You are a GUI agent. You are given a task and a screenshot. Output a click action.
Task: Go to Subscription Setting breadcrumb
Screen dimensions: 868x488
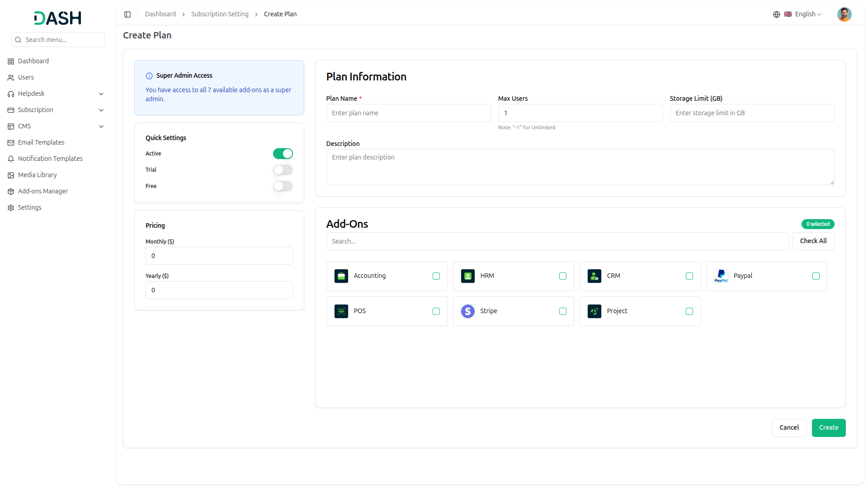pyautogui.click(x=220, y=14)
